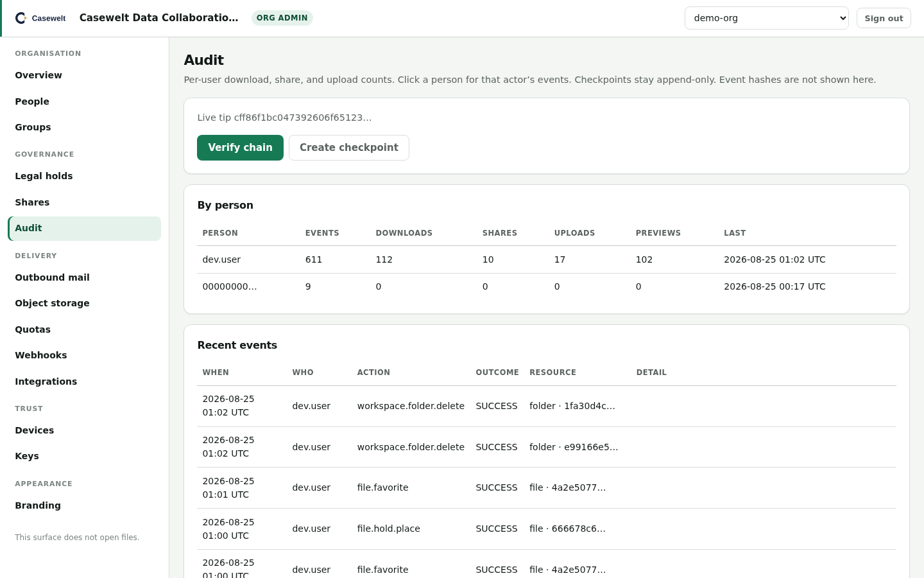Click the Verify chain button

[x=240, y=148]
